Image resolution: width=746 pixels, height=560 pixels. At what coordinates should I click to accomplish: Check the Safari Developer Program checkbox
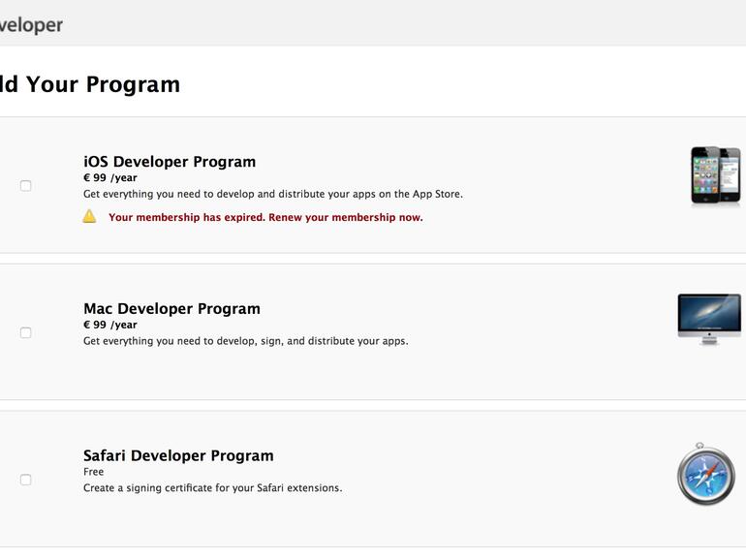26,480
